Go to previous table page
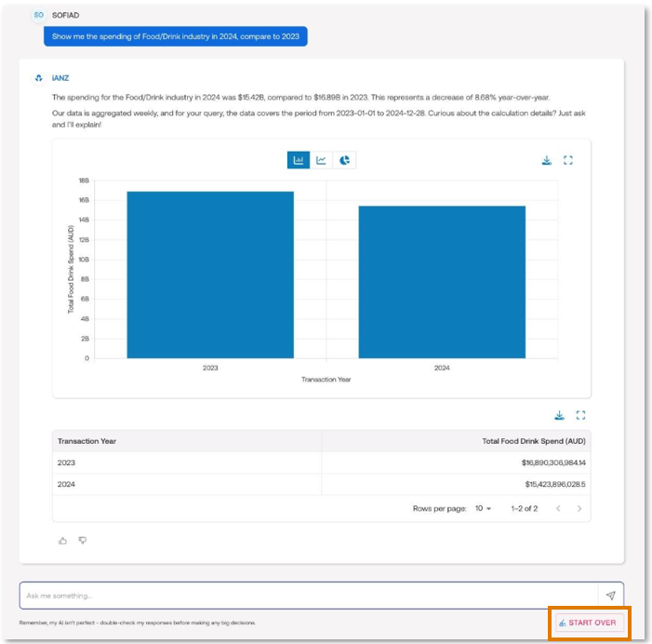The height and width of the screenshot is (644, 652). [x=558, y=508]
